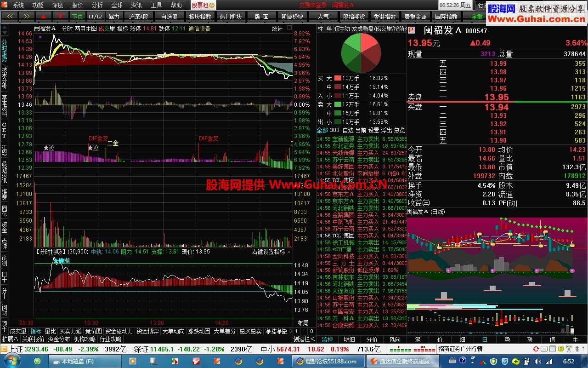Image resolution: width=588 pixels, height=368 pixels.
Task: Open 国际指数 quotes
Action: tap(446, 17)
